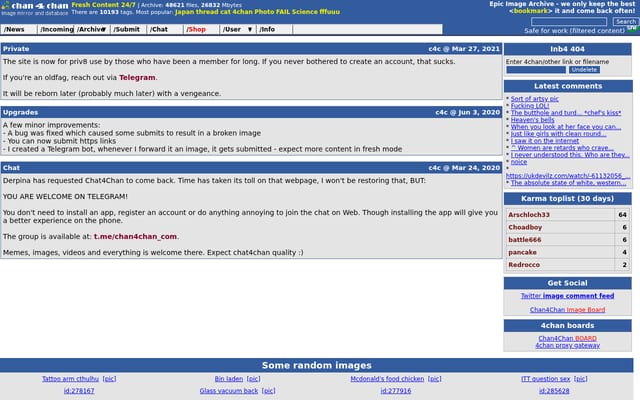Toggle the SFW safe-for-work badge

[x=632, y=28]
